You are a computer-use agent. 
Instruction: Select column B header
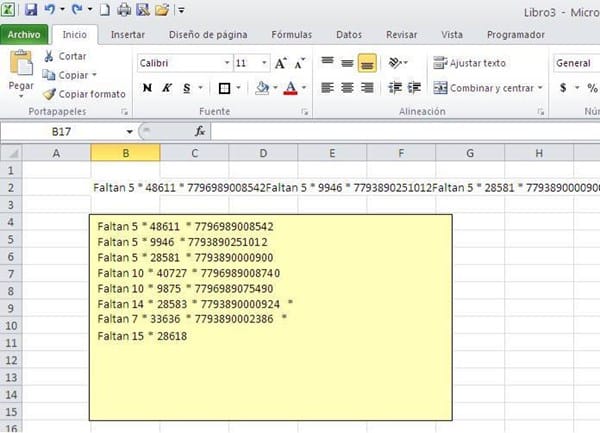click(126, 153)
